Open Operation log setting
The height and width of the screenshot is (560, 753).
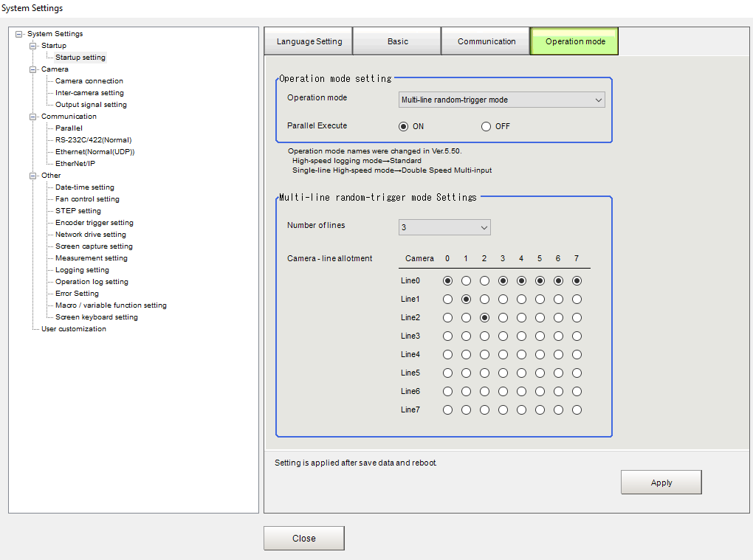[x=92, y=282]
